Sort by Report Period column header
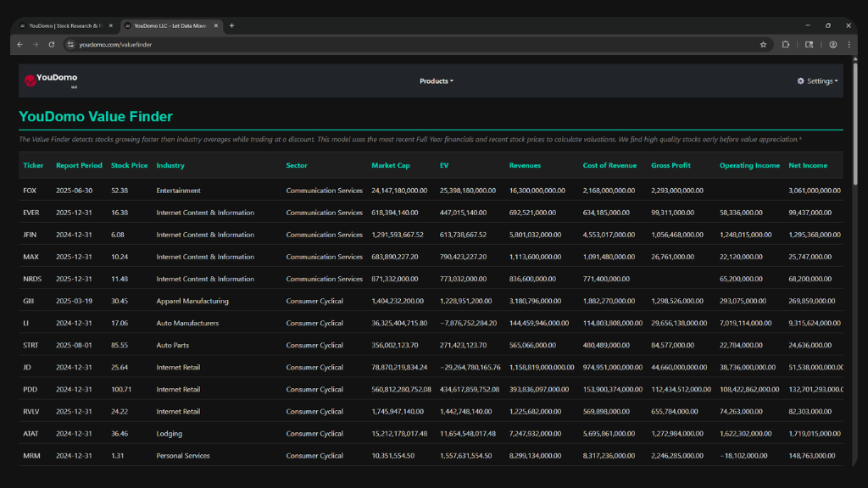Image resolution: width=868 pixels, height=488 pixels. pyautogui.click(x=79, y=165)
